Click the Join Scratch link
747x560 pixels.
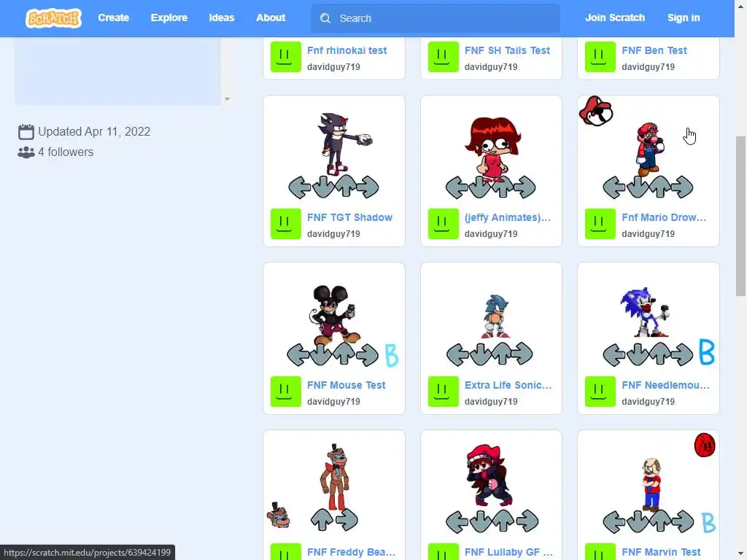pyautogui.click(x=614, y=17)
